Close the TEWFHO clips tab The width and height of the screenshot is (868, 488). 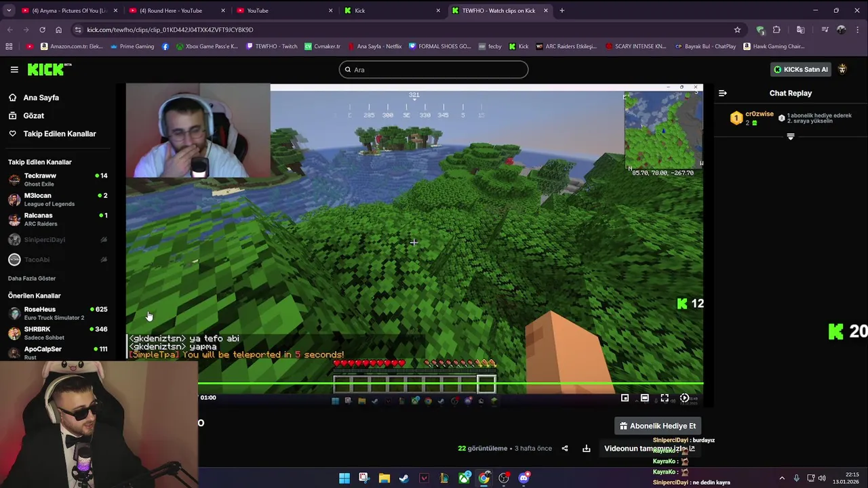(x=545, y=10)
